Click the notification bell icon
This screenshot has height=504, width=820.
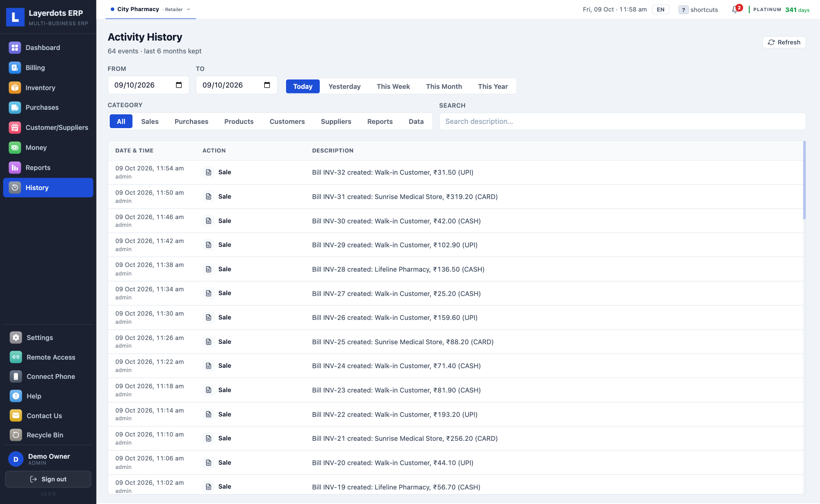735,9
